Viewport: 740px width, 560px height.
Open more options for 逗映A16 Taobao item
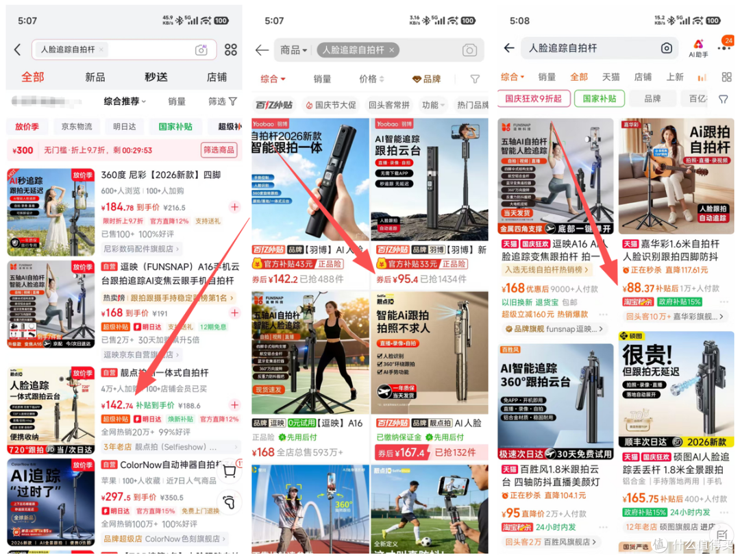tap(603, 315)
